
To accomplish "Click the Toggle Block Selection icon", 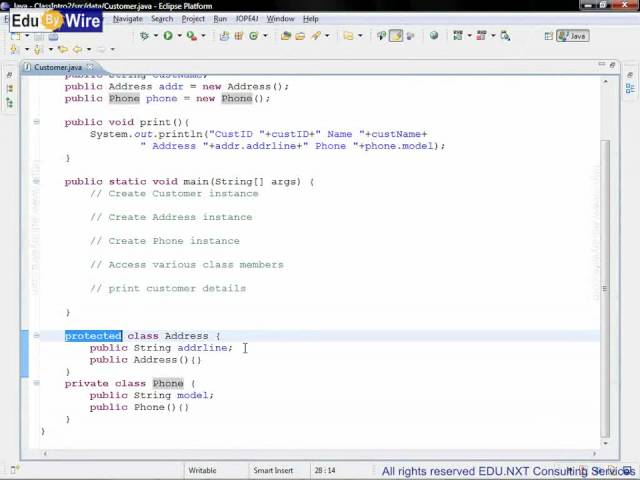I will (x=410, y=36).
